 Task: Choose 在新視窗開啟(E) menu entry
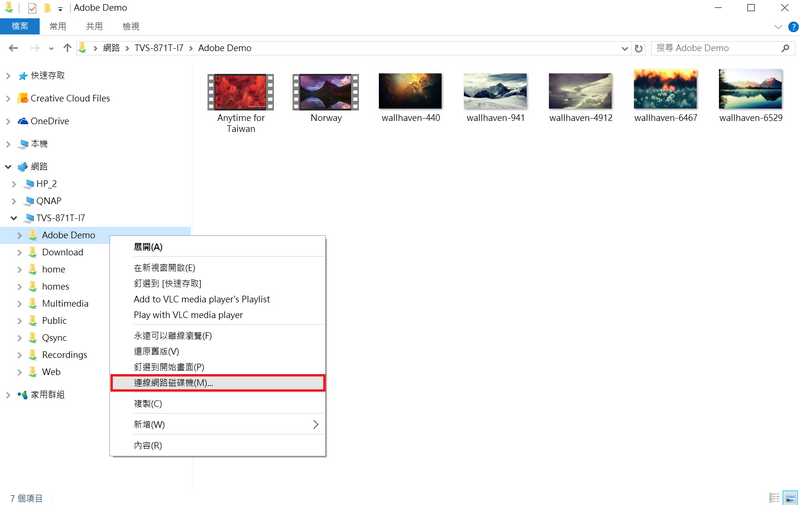coord(218,268)
